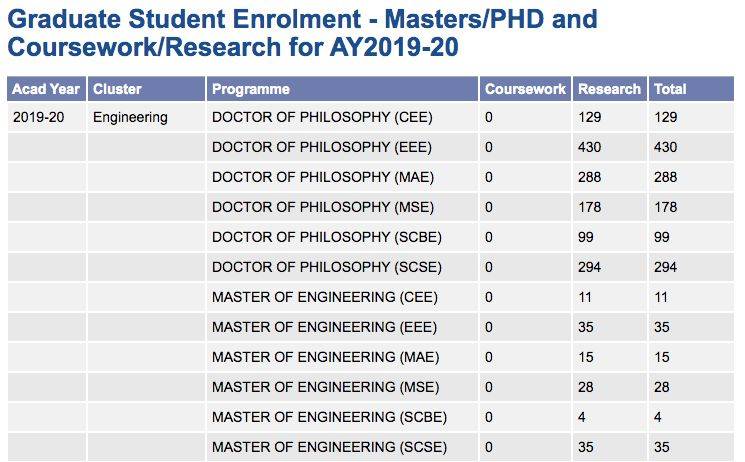Click the 430 research value for EEE
Viewport: 745px width, 462px height.
click(x=590, y=148)
